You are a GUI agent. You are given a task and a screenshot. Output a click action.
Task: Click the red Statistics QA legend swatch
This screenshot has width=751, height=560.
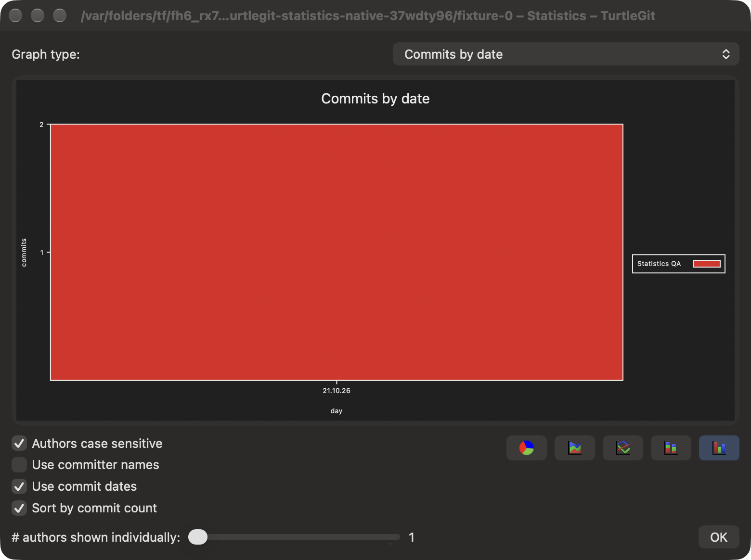[706, 264]
